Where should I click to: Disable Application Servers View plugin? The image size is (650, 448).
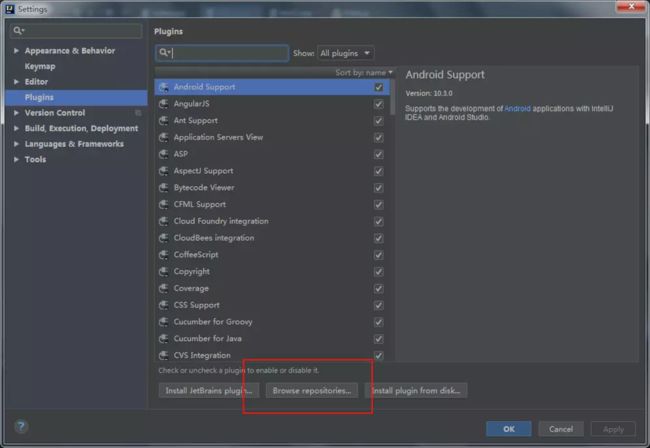378,137
